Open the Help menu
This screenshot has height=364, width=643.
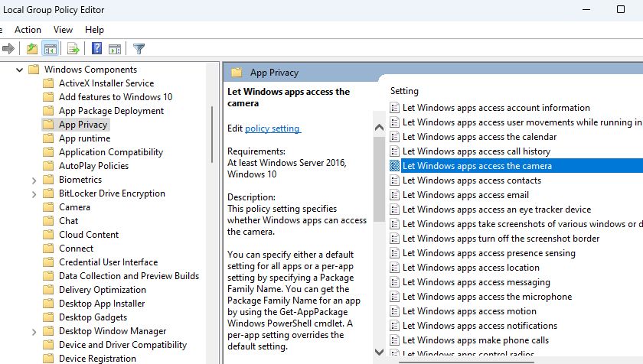click(x=94, y=30)
